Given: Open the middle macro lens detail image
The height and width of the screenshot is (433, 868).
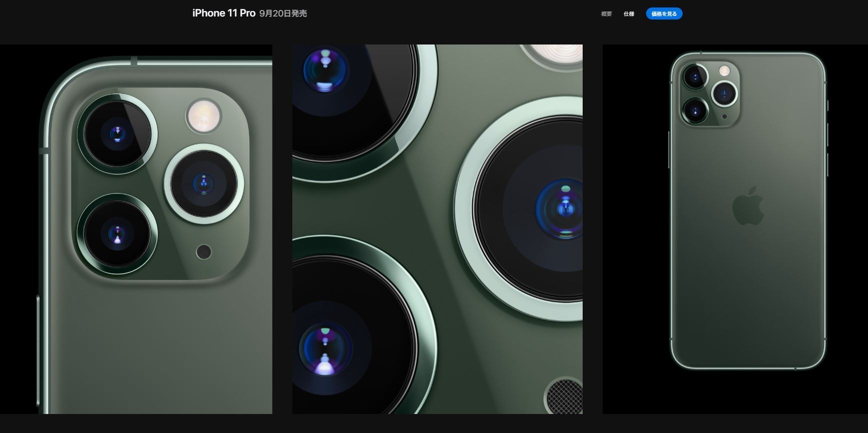Looking at the screenshot, I should coord(437,229).
